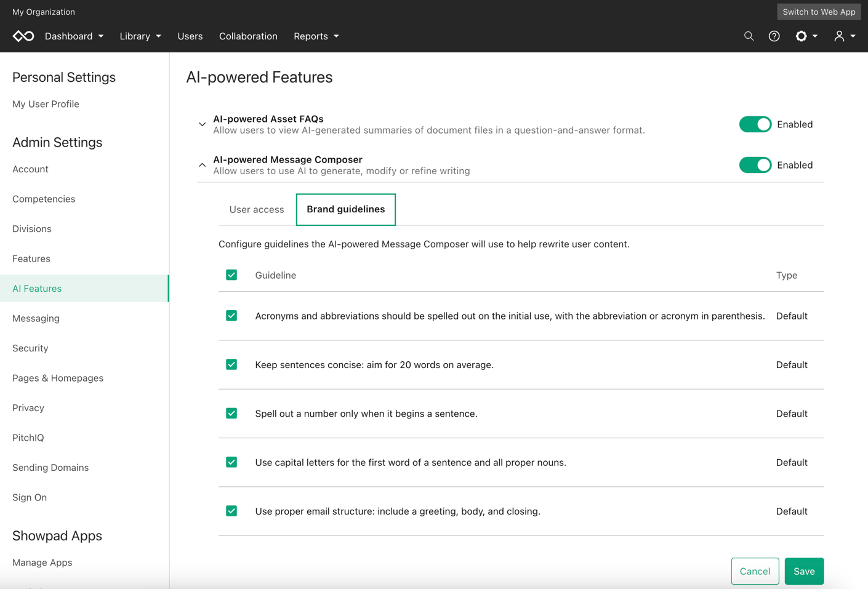Click the Guideline column header text
868x589 pixels.
276,275
